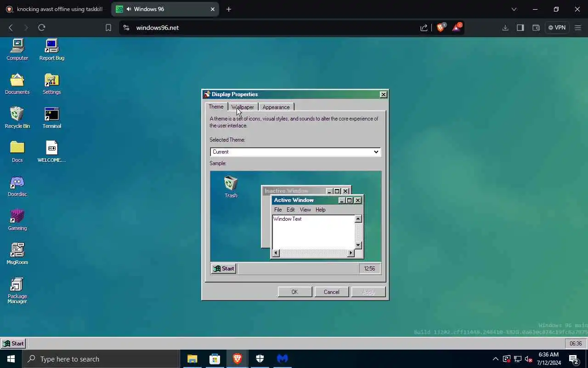Switch to the Appearance tab
This screenshot has width=588, height=368.
[x=276, y=107]
